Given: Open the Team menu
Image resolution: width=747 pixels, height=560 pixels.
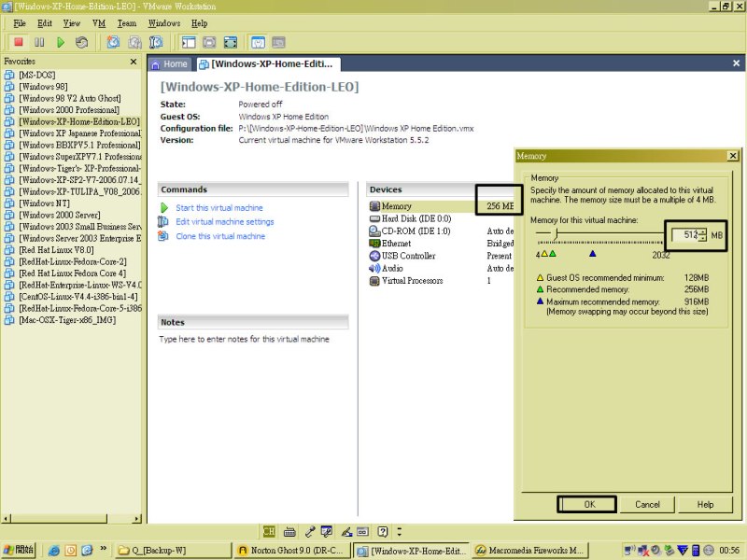Looking at the screenshot, I should point(127,23).
